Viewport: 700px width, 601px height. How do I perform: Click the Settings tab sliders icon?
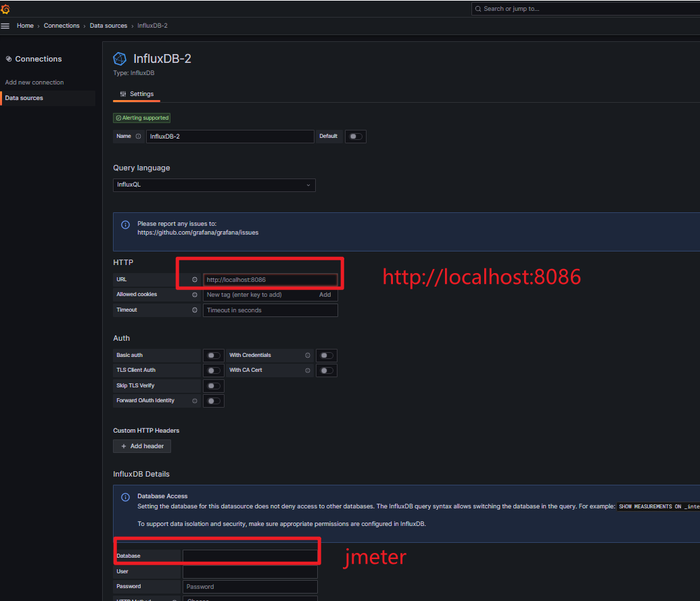point(123,94)
